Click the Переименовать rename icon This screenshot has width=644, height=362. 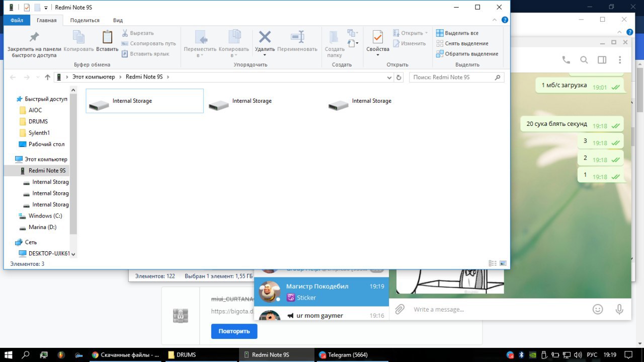[297, 41]
